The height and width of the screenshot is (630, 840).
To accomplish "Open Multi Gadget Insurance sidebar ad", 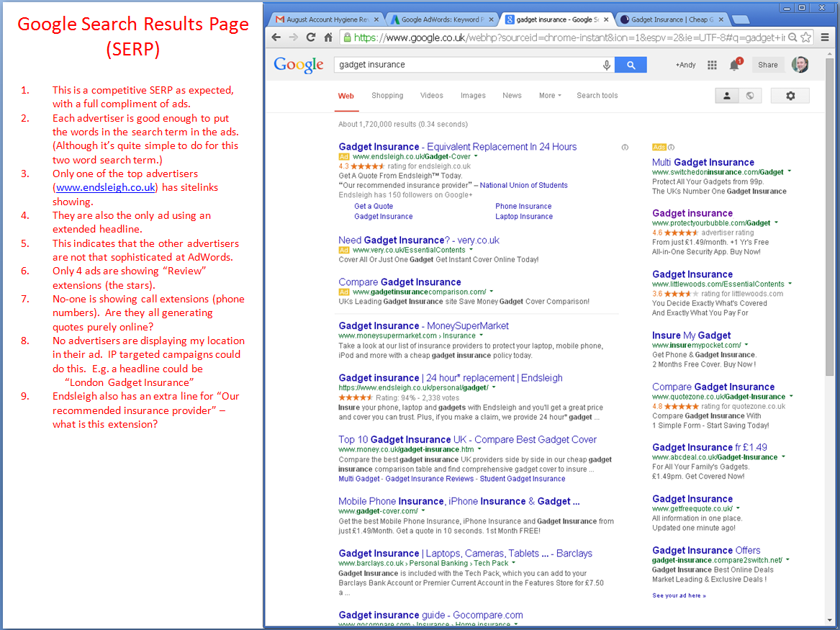I will pos(703,162).
